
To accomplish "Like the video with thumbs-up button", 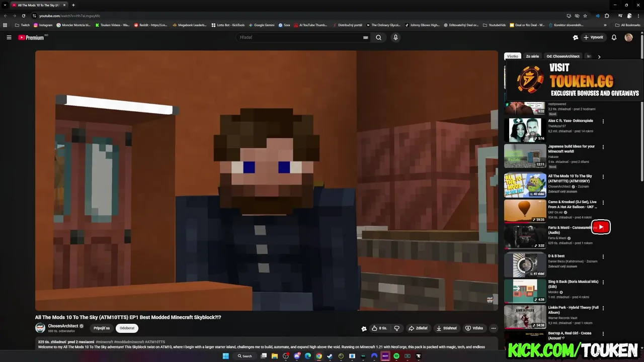I will click(x=379, y=328).
